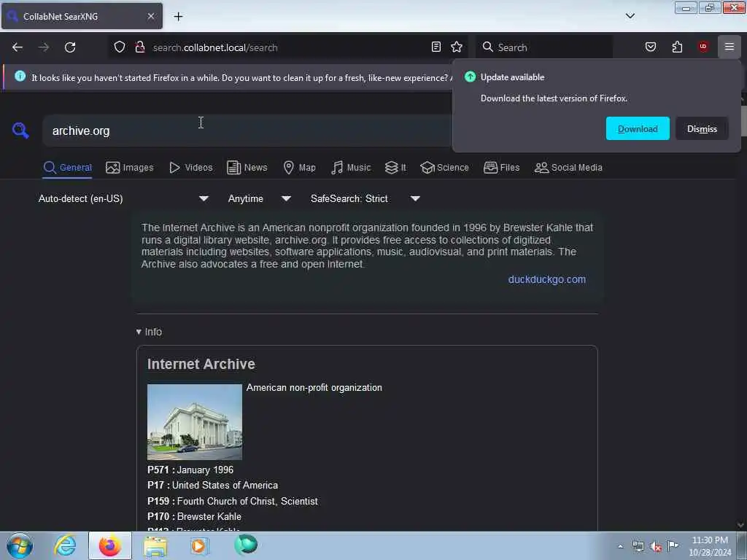Open Windows Explorer folder on taskbar
The image size is (747, 560).
[x=155, y=546]
